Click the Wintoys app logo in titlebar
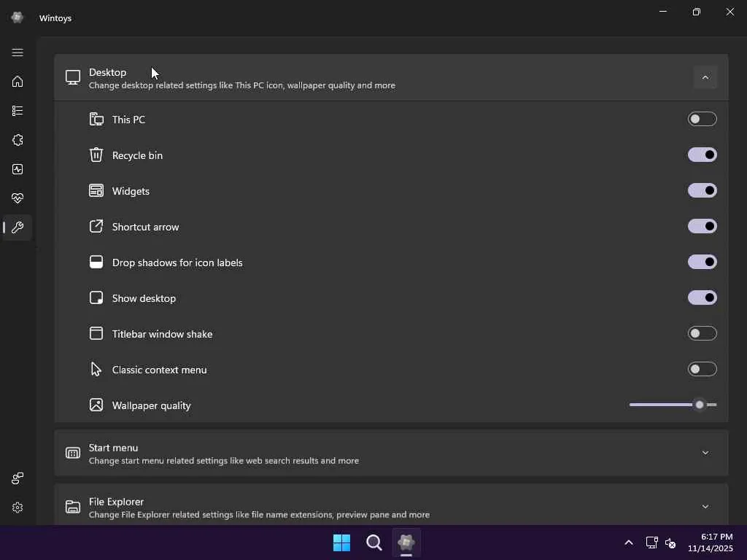Screen dimensions: 747x560 point(18,17)
